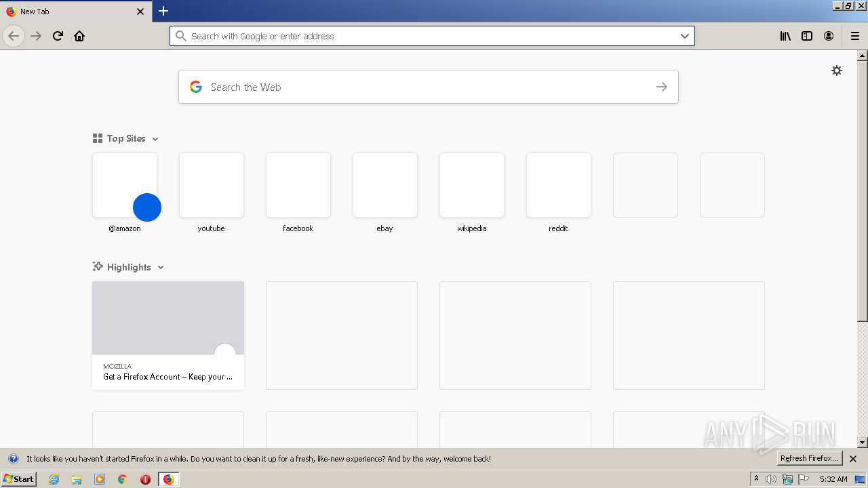This screenshot has height=488, width=868.
Task: Click the forward navigation arrow
Action: coord(36,36)
